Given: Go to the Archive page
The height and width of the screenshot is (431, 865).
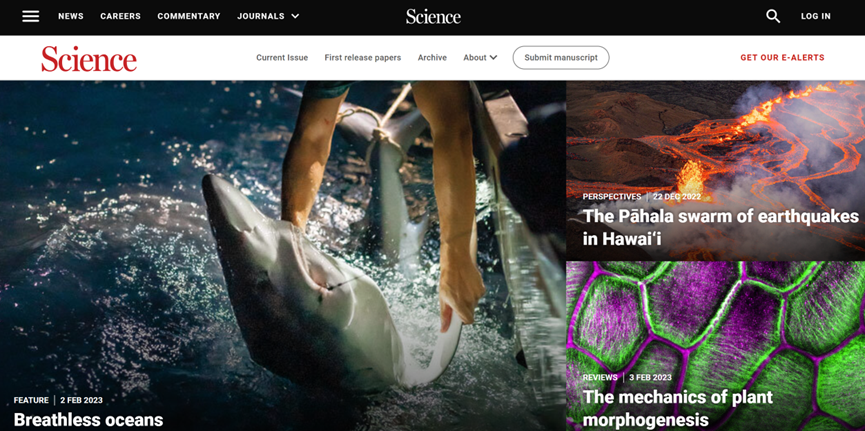Looking at the screenshot, I should [432, 57].
